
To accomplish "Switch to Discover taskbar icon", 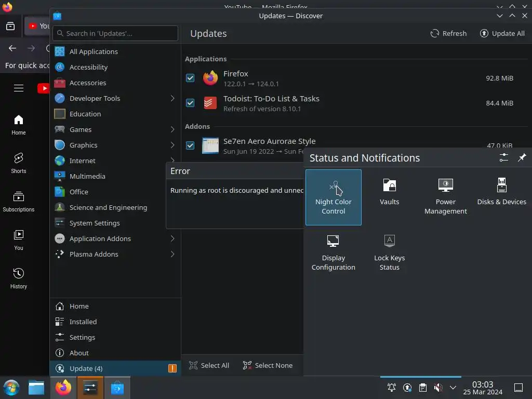I will 117,388.
